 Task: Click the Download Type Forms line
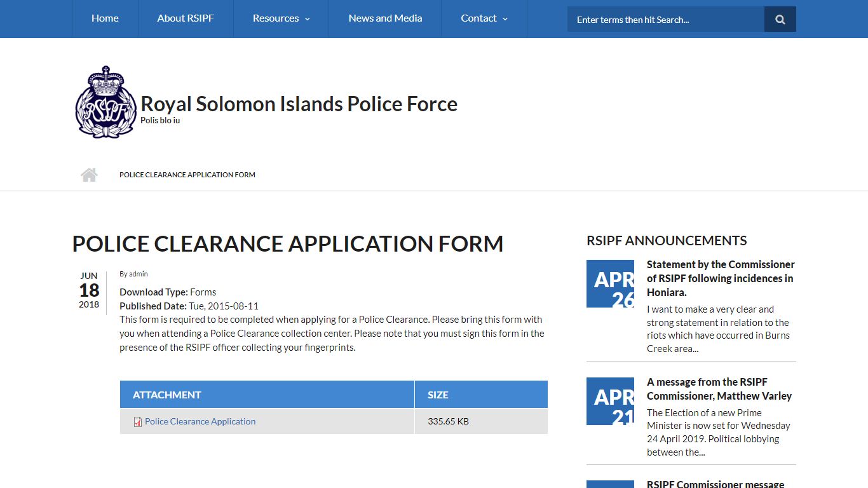168,292
